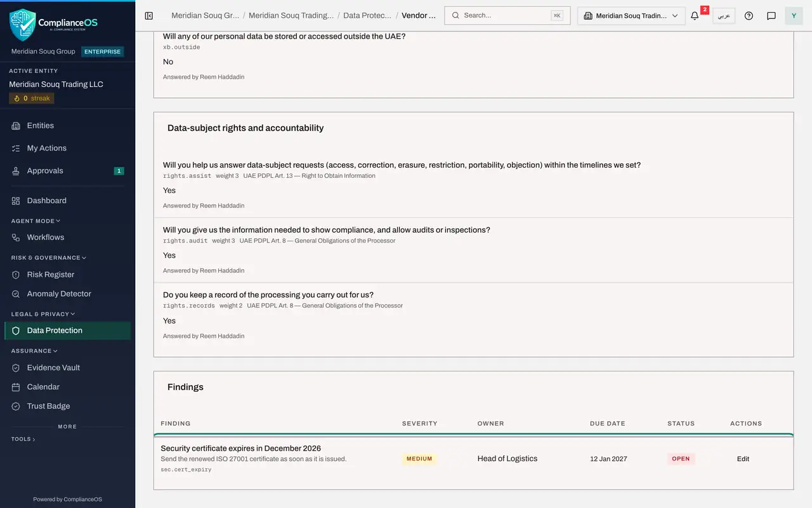Screen dimensions: 812x508
Task: Click the ComplianceOS shield logo
Action: tap(23, 25)
